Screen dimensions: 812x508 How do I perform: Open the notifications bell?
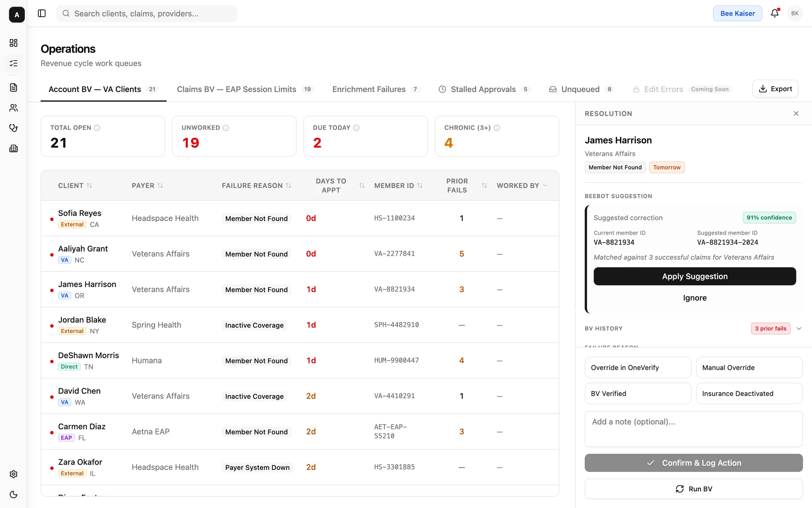775,13
